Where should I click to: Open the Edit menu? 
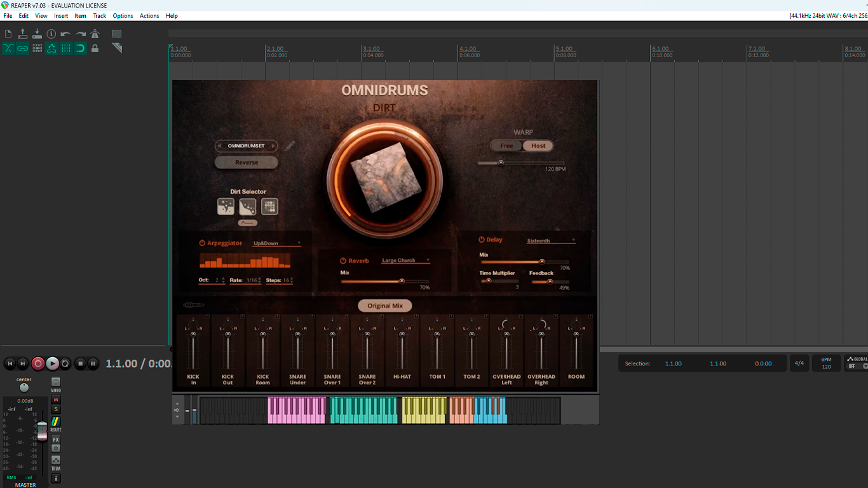coord(24,16)
